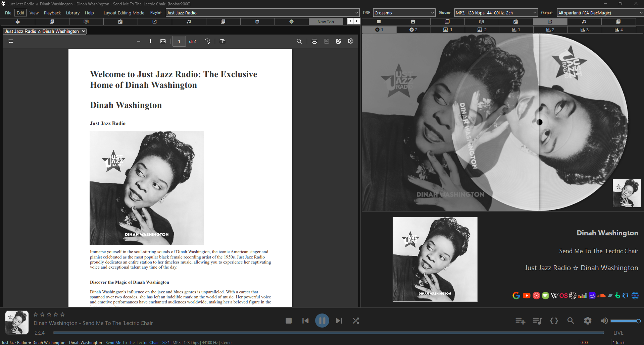Rotate the PDF page
644x345 pixels.
coord(207,41)
